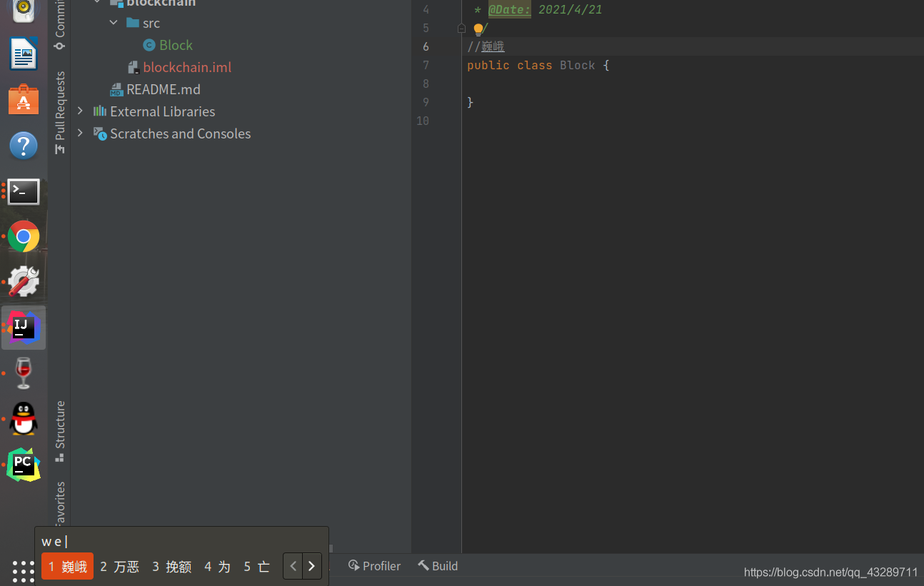Launch Google Chrome from the dock
Viewport: 924px width, 586px height.
24,236
